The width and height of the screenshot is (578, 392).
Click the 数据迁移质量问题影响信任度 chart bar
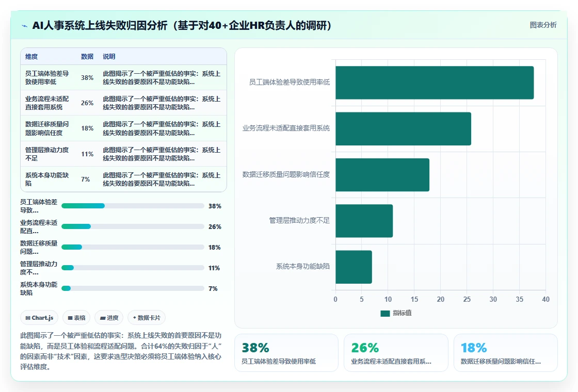click(x=382, y=175)
